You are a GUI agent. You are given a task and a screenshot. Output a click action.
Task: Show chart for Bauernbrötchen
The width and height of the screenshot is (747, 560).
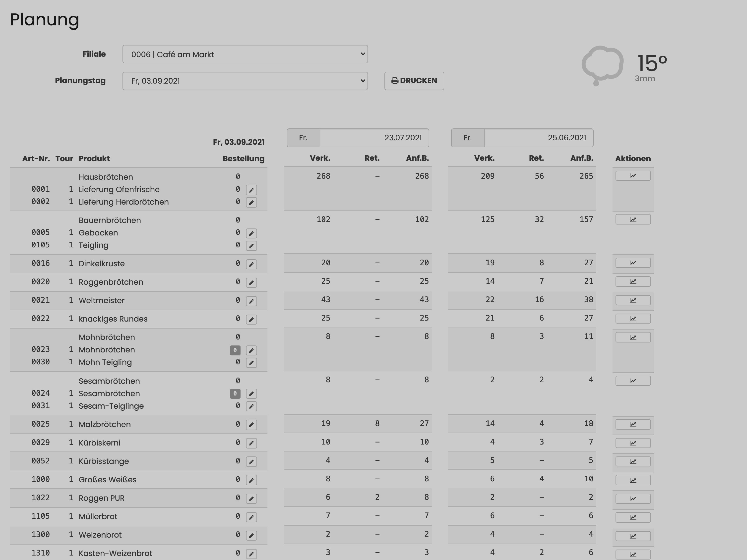633,220
